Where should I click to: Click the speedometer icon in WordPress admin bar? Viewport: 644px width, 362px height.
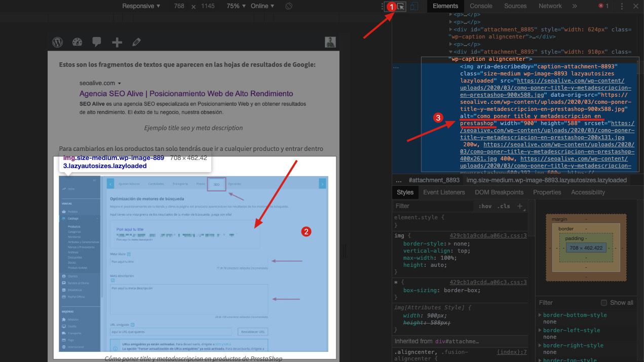(x=77, y=42)
